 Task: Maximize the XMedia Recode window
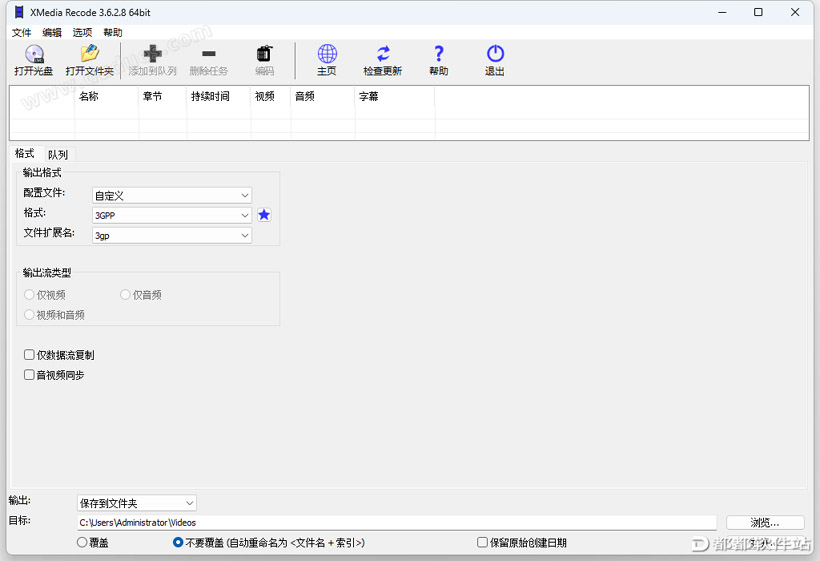coord(758,12)
